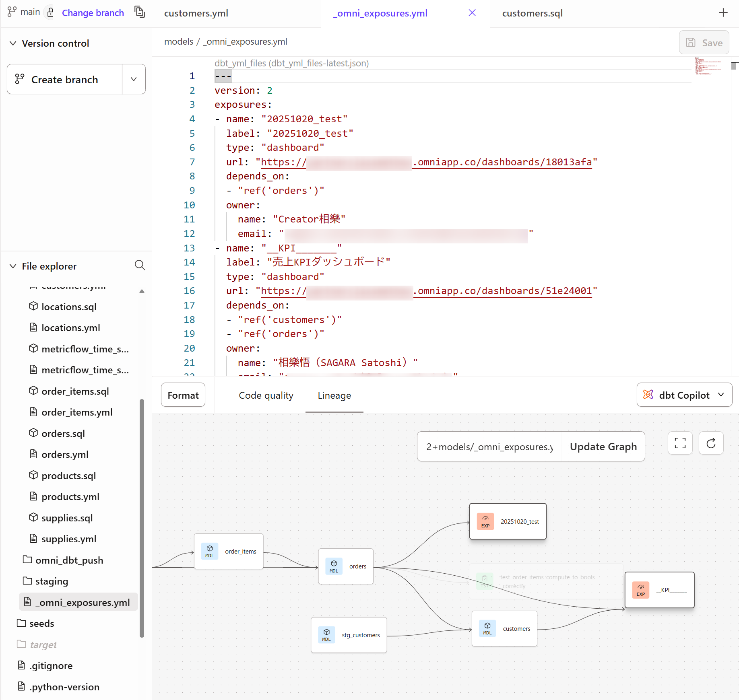Close the _omni_exposures.yml tab
The height and width of the screenshot is (700, 739).
472,13
